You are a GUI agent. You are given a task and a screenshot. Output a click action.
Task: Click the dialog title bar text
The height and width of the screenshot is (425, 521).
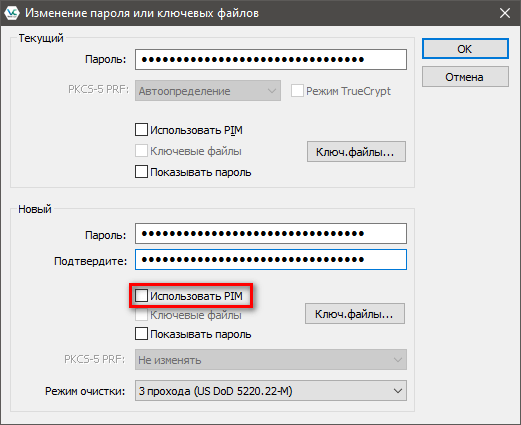pyautogui.click(x=142, y=13)
